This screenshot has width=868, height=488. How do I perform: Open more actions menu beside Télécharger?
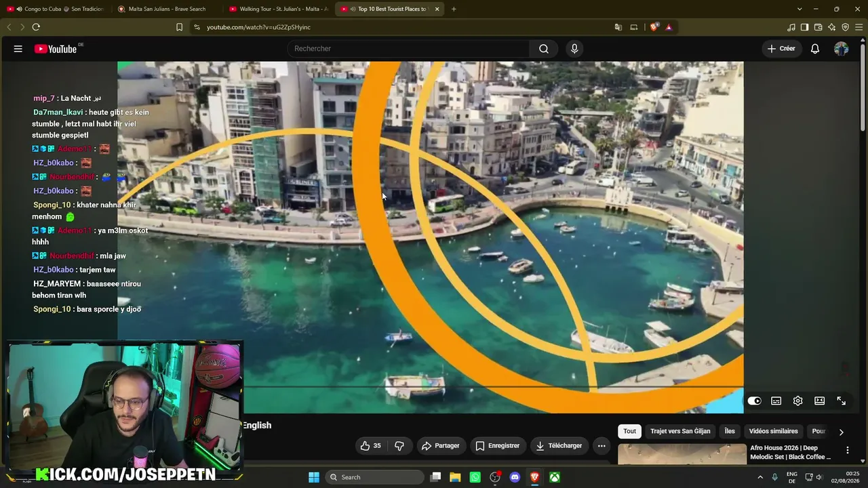coord(601,446)
